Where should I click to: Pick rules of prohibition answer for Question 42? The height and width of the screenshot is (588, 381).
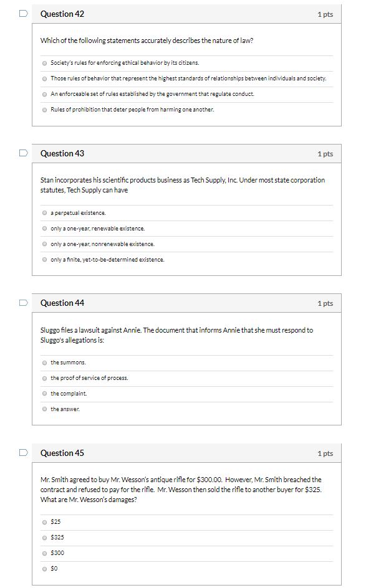tap(44, 109)
